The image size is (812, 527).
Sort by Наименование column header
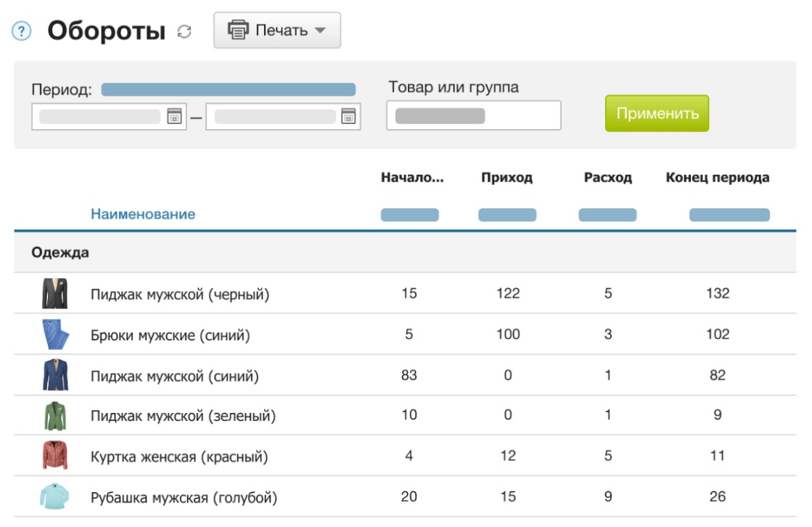coord(142,214)
